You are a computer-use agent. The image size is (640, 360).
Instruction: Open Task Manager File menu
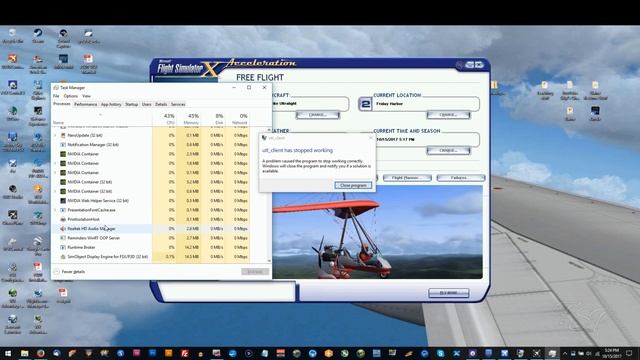[x=56, y=96]
